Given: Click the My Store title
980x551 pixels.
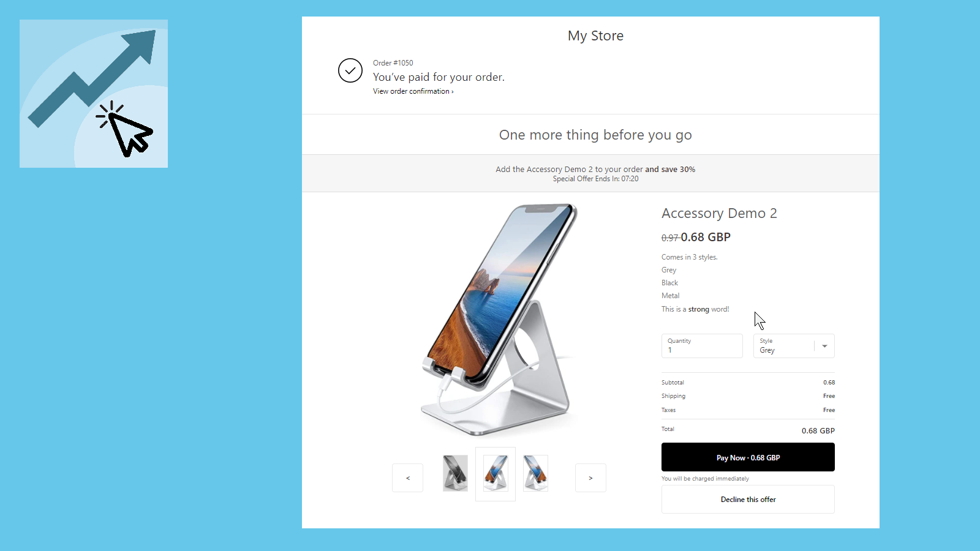Looking at the screenshot, I should (595, 36).
